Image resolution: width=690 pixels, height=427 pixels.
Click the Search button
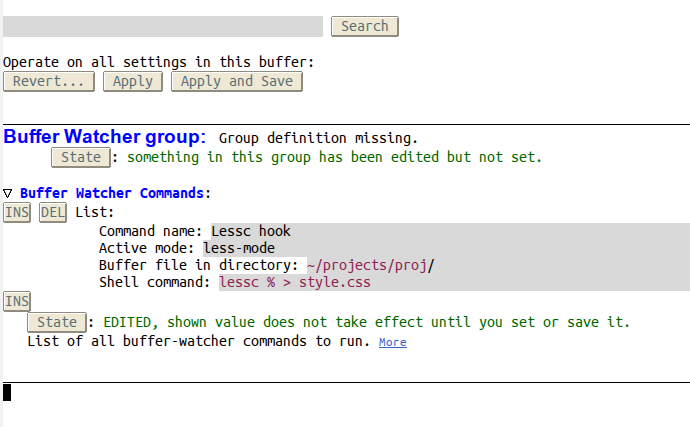pos(365,26)
